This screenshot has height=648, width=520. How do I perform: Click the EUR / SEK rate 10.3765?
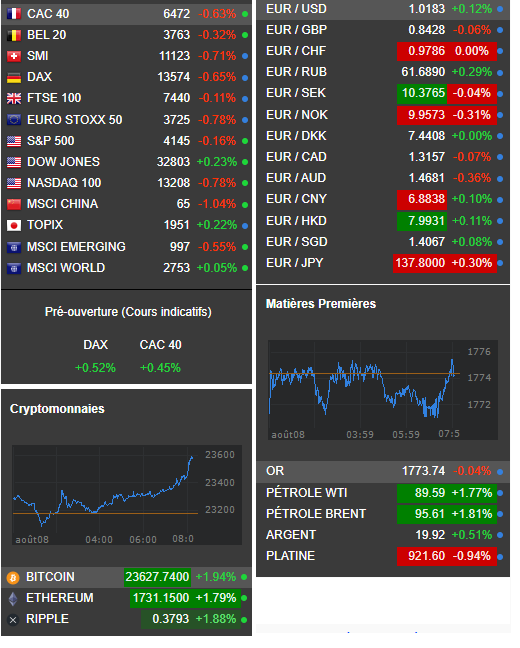[423, 93]
